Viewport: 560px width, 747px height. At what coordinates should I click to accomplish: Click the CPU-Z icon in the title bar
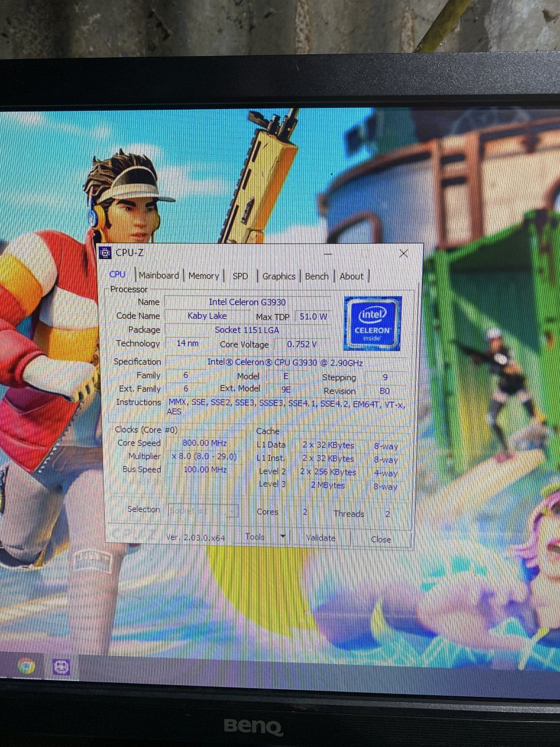click(x=105, y=253)
